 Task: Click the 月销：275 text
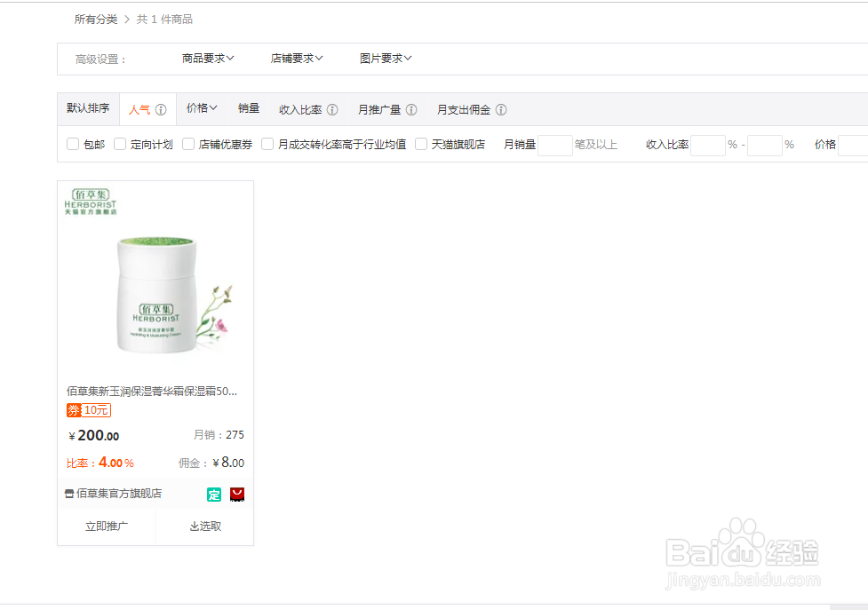pyautogui.click(x=219, y=435)
